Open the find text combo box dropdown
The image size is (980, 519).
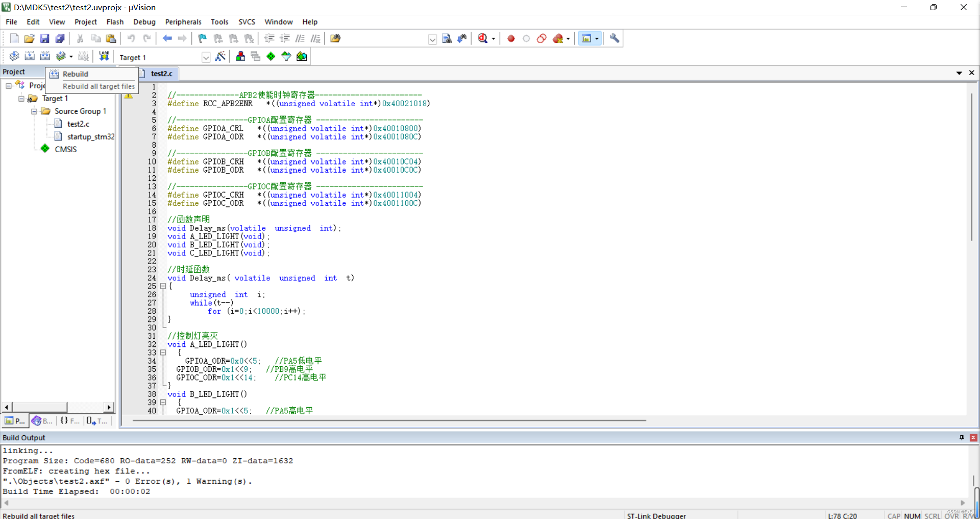pos(432,39)
